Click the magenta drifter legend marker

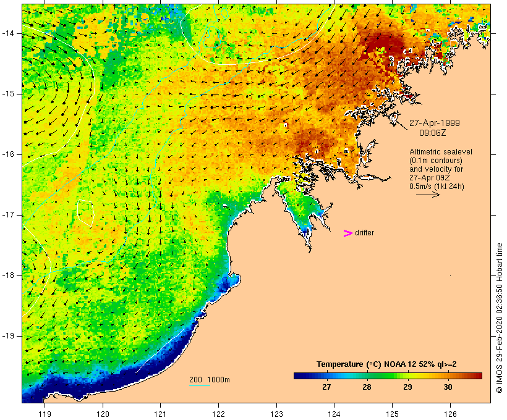coord(347,233)
